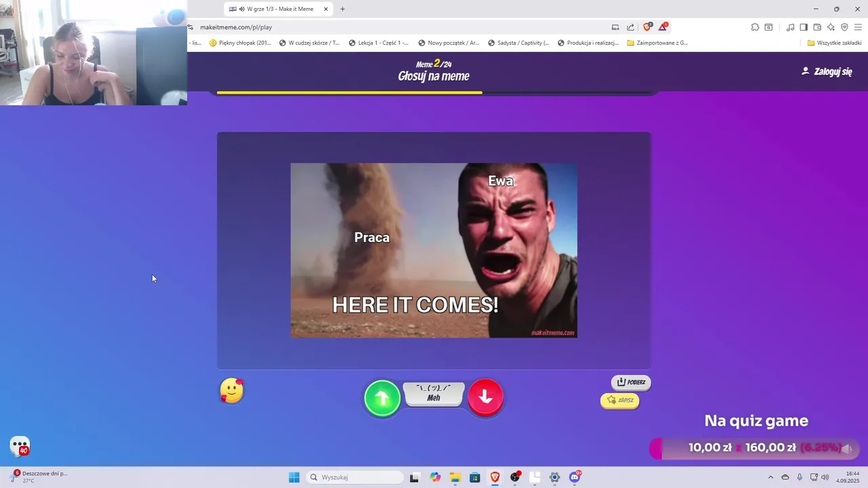This screenshot has height=488, width=868.
Task: Open the media music note control
Action: pos(790,27)
